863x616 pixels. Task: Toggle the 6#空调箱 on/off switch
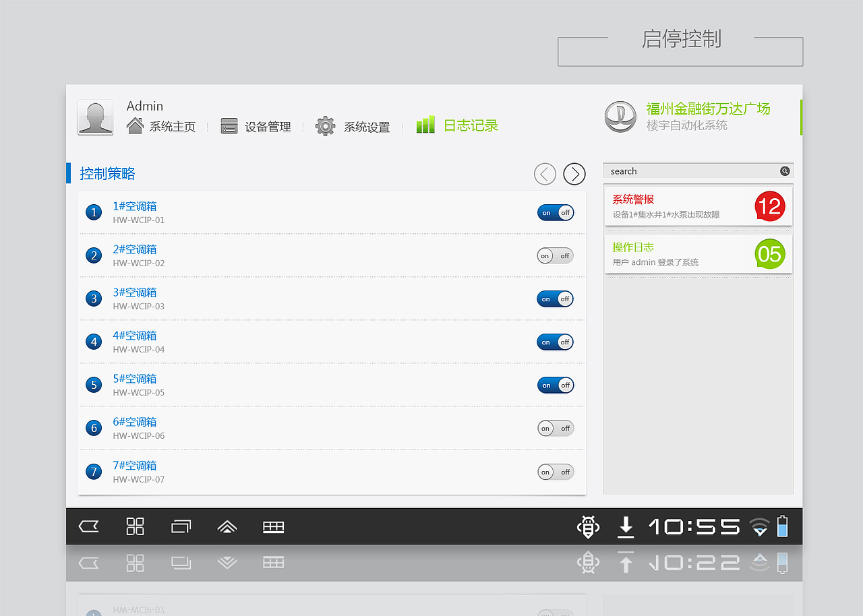click(556, 428)
